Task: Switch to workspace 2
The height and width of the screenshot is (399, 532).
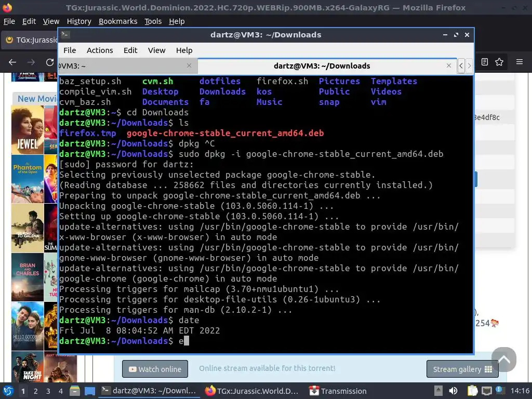Action: pyautogui.click(x=36, y=391)
